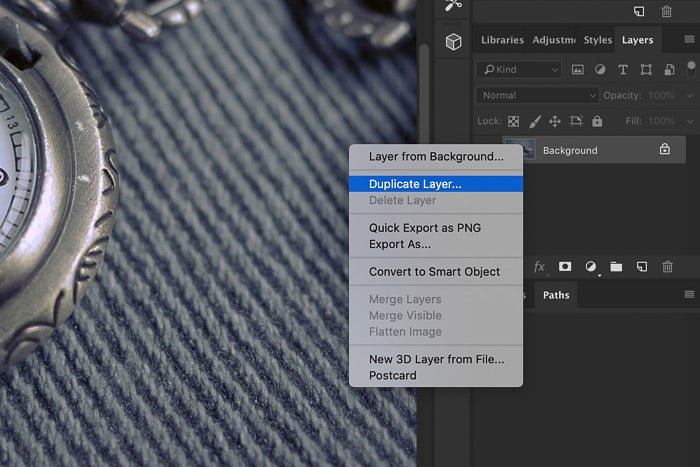700x467 pixels.
Task: Click the layer style fx icon
Action: (x=539, y=267)
